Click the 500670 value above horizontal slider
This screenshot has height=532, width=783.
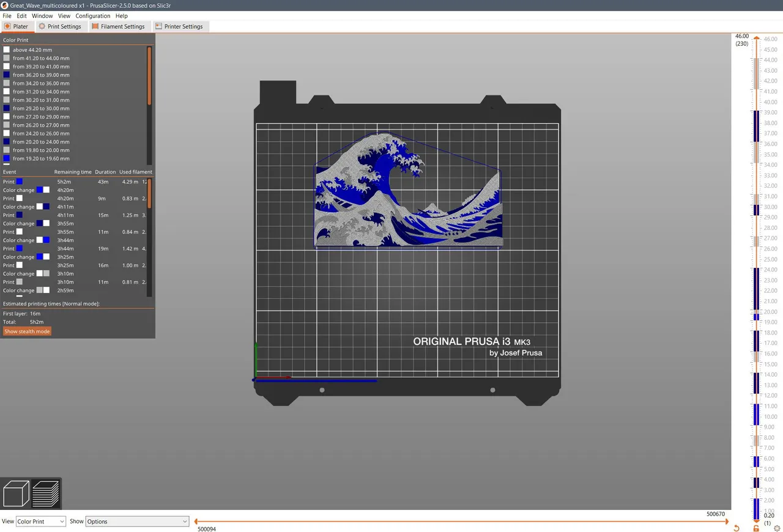pos(715,514)
